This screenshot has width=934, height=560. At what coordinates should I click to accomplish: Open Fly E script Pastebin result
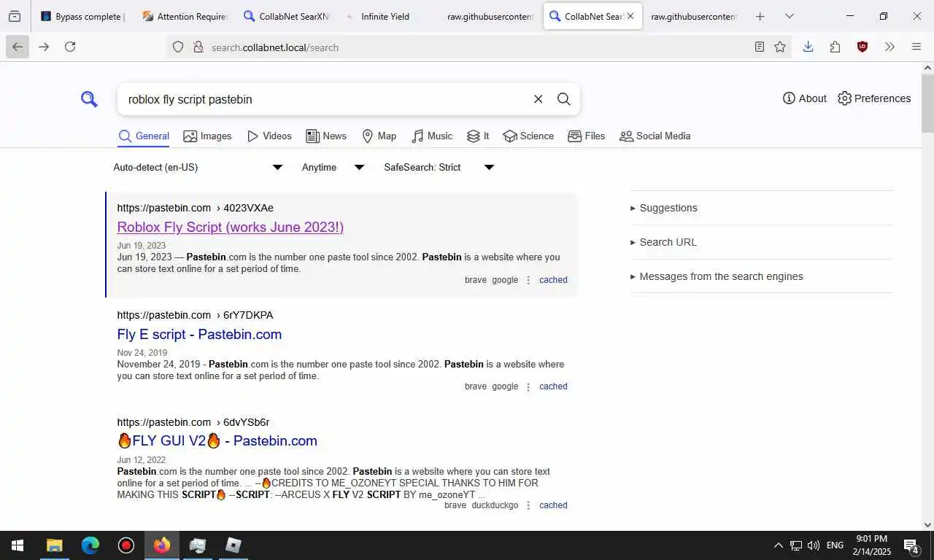click(199, 335)
